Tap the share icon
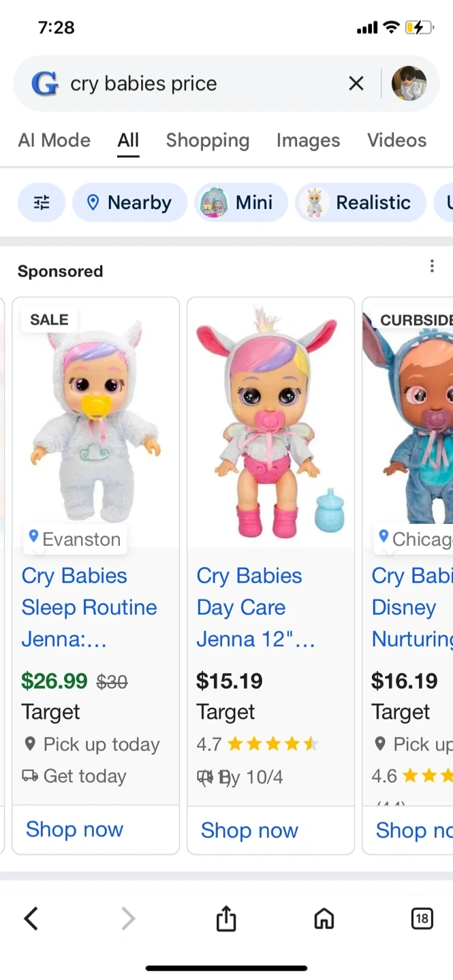 [226, 919]
